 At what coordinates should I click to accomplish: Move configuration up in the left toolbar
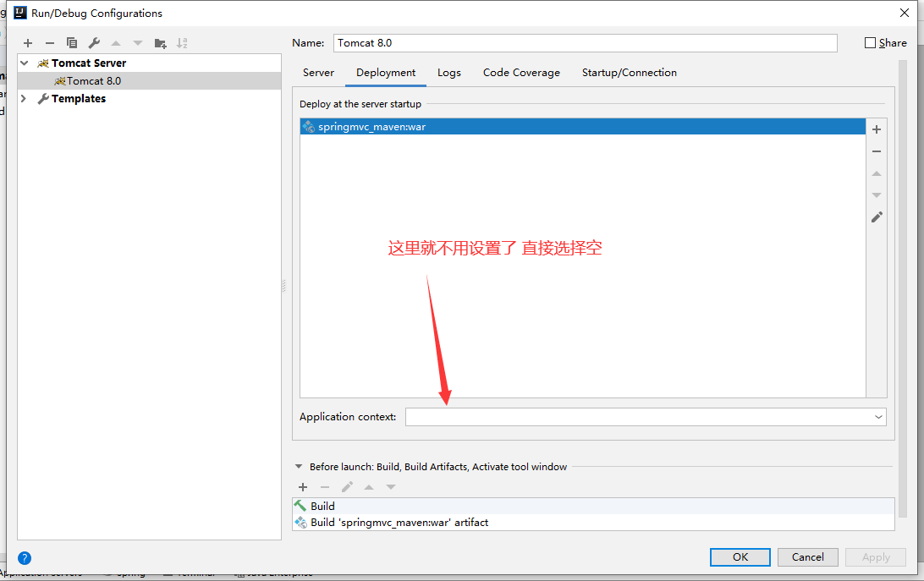coord(116,43)
